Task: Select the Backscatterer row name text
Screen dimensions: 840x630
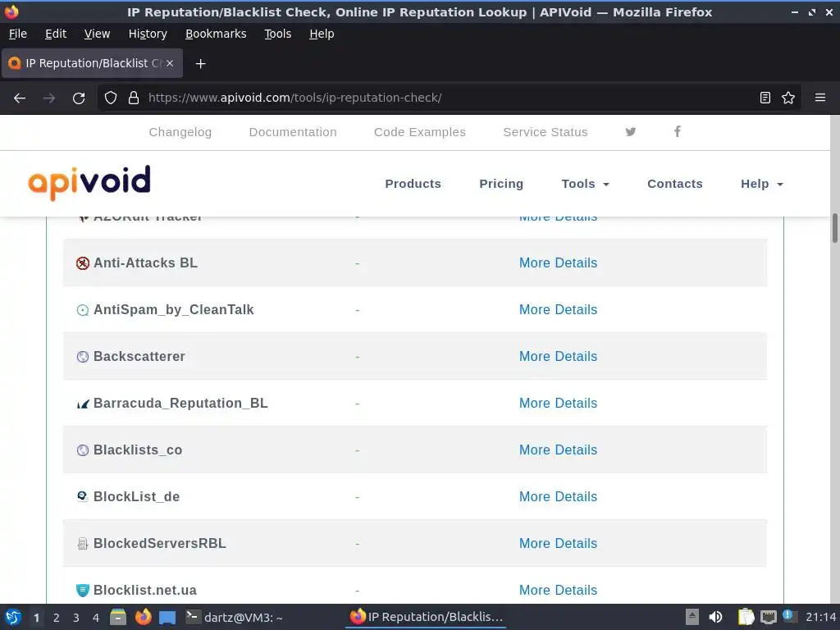Action: point(139,356)
